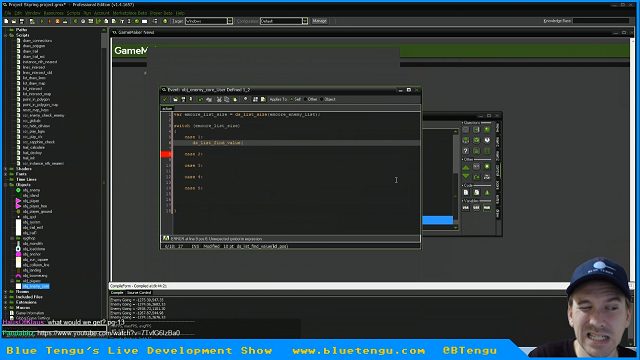Select the End Block down-arrow action icon
640x360 pixels.
(x=466, y=176)
